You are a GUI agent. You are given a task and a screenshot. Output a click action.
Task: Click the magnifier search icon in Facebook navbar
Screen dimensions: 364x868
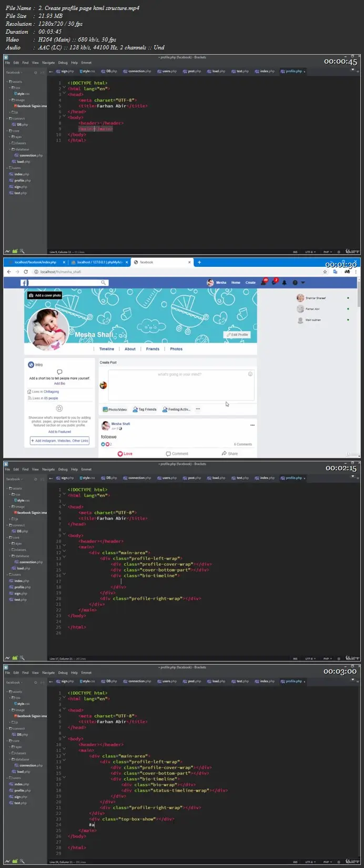point(104,283)
